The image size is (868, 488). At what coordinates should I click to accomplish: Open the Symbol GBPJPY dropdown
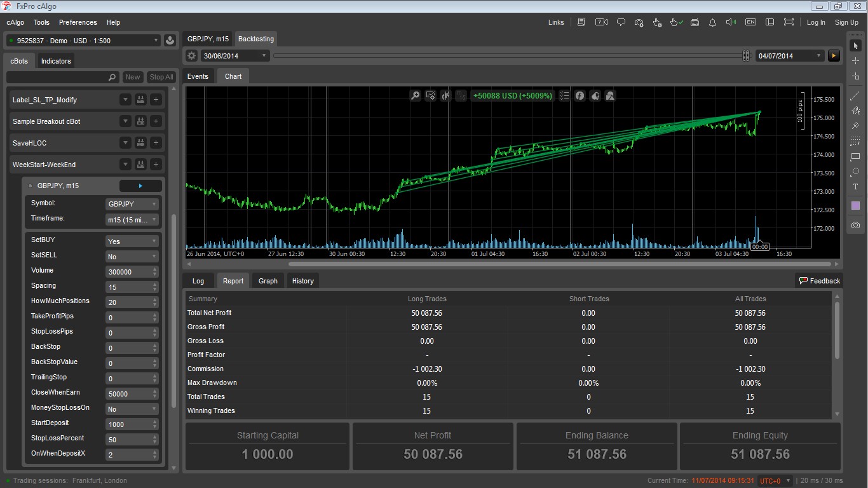coord(132,204)
